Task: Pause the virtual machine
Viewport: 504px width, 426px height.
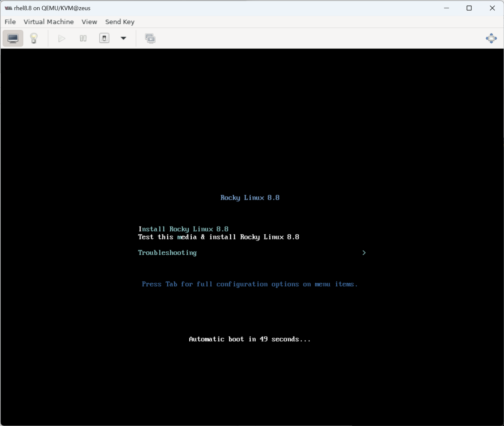Action: (83, 38)
